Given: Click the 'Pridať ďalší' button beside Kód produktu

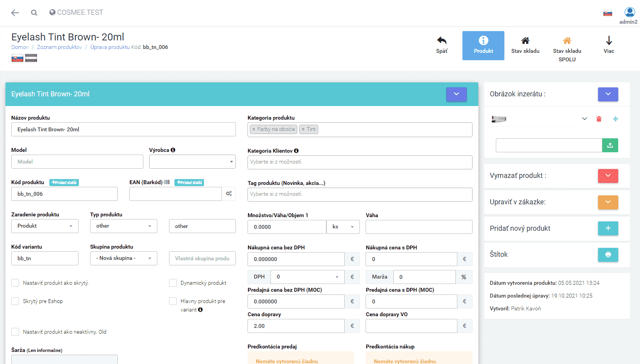Looking at the screenshot, I should click(64, 183).
